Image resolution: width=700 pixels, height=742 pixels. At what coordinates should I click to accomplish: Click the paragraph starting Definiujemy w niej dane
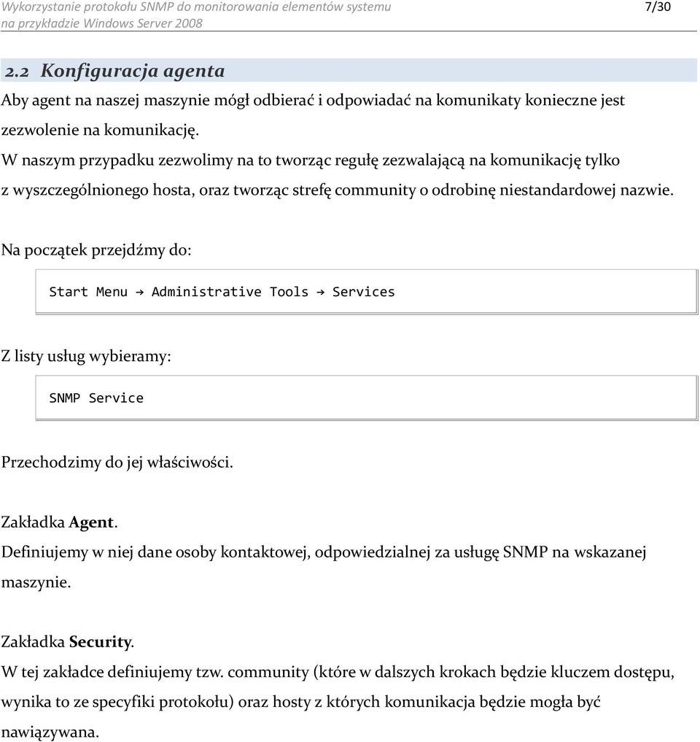(324, 567)
